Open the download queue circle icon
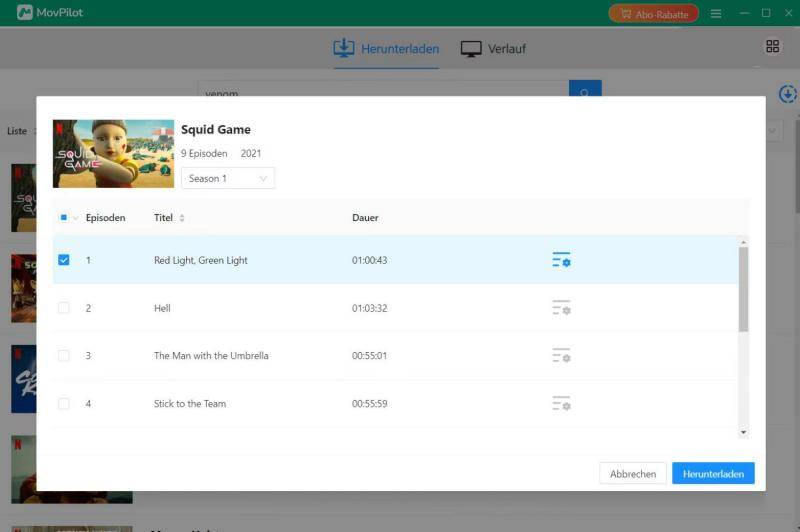800x532 pixels. click(x=788, y=94)
